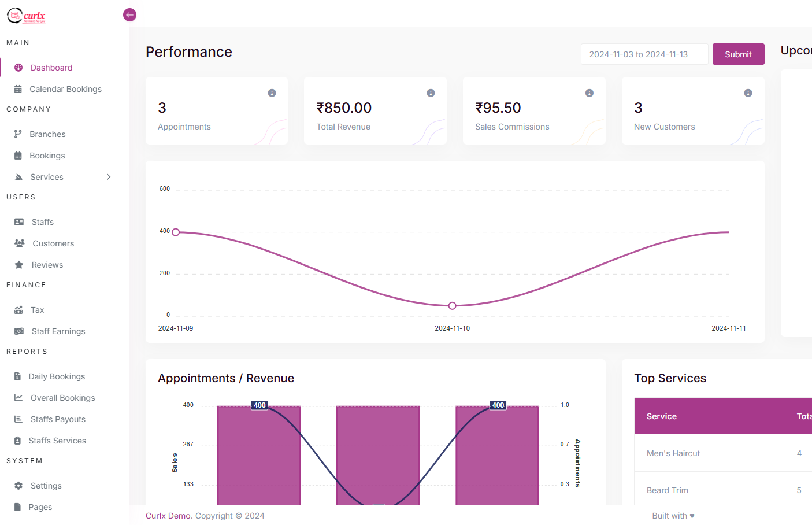This screenshot has width=812, height=525.
Task: Click the Reviews star icon
Action: tap(19, 265)
